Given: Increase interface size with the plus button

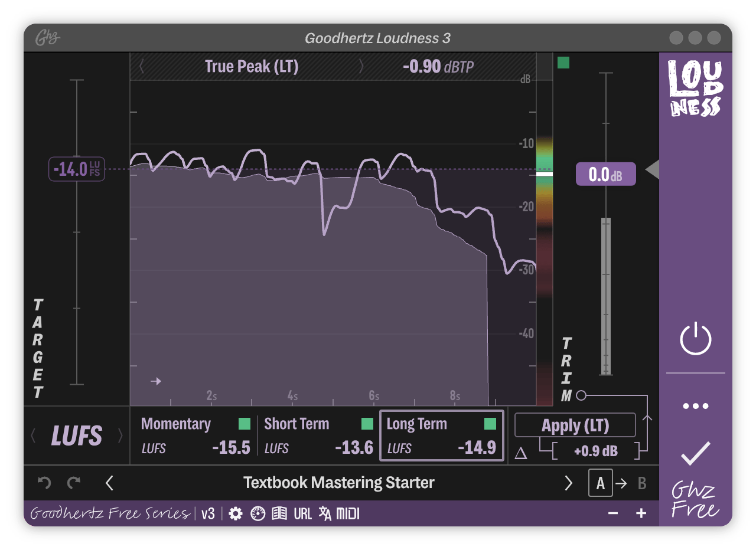Looking at the screenshot, I should (641, 513).
